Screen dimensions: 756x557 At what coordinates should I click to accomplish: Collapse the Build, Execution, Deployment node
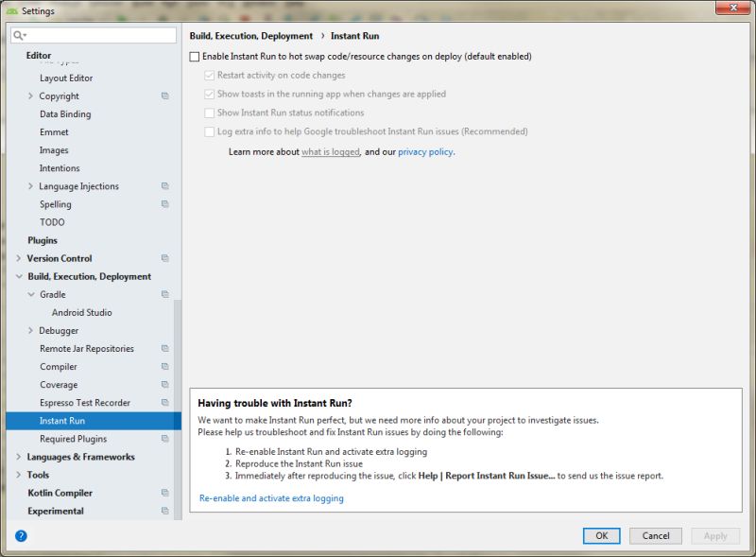17,276
